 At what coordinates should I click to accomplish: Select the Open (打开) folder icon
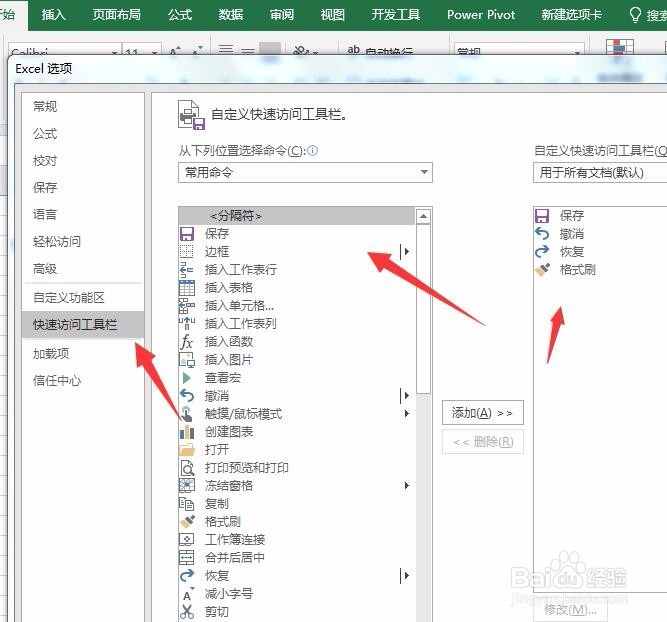pyautogui.click(x=187, y=450)
